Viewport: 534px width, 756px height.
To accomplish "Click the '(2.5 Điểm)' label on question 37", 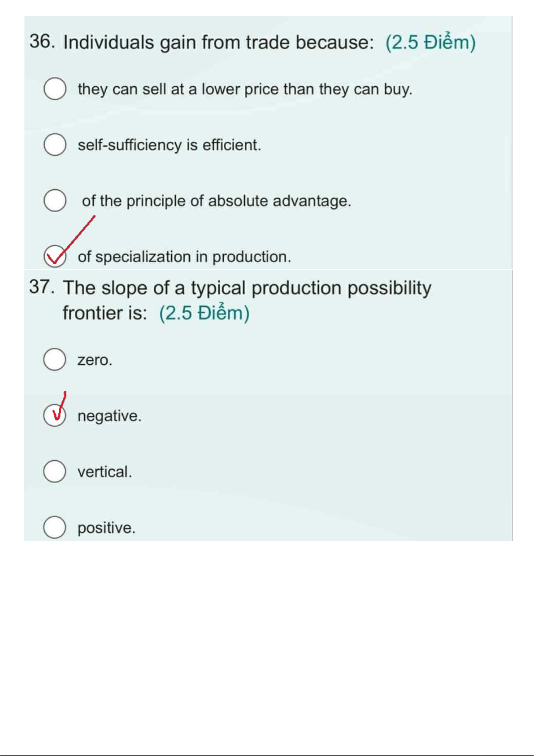I will coord(204,313).
